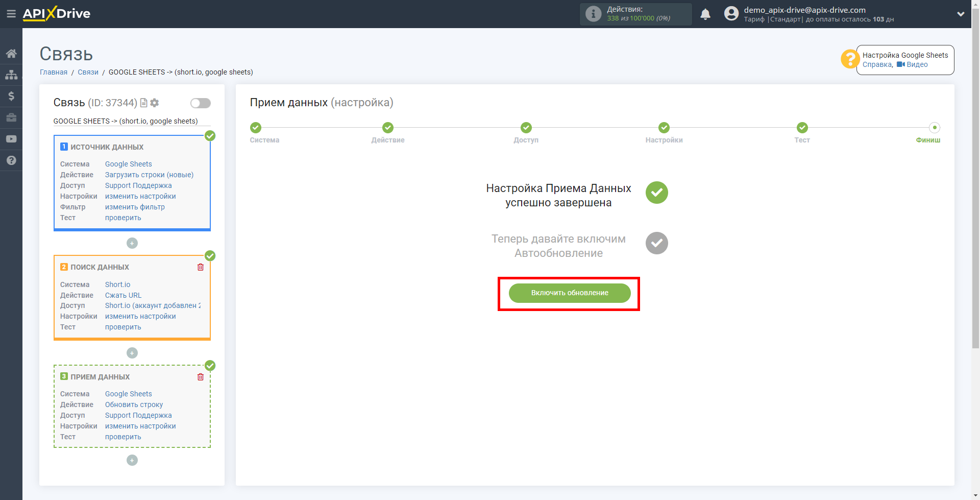
Task: Click the actions info icon
Action: 593,14
